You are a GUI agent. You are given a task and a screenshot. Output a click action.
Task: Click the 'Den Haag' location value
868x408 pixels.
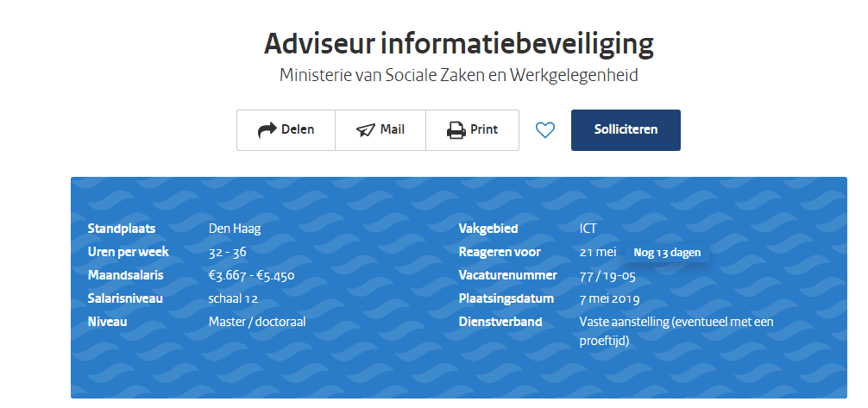click(235, 229)
